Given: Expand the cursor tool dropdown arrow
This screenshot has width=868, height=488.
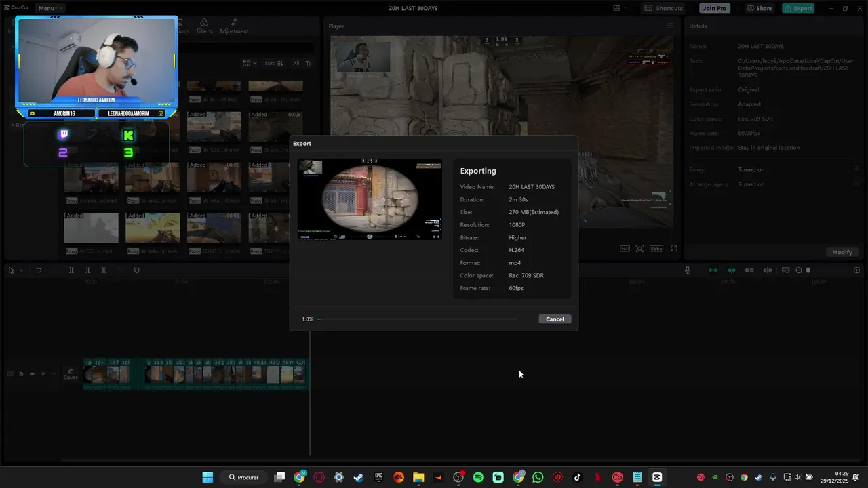Looking at the screenshot, I should click(x=21, y=270).
